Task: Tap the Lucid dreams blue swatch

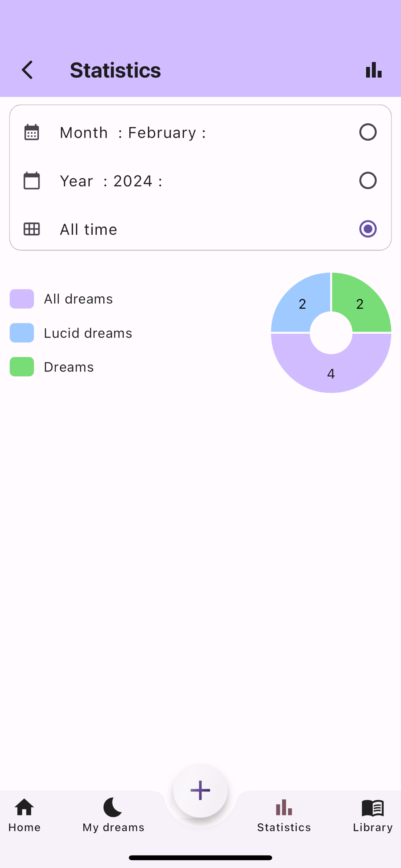Action: pos(22,333)
